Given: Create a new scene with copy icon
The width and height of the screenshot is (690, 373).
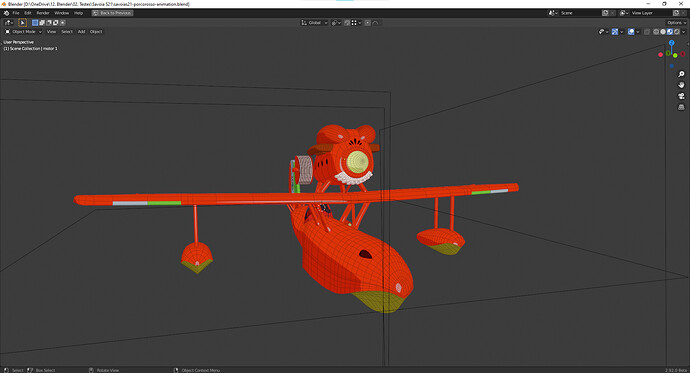Looking at the screenshot, I should point(605,13).
